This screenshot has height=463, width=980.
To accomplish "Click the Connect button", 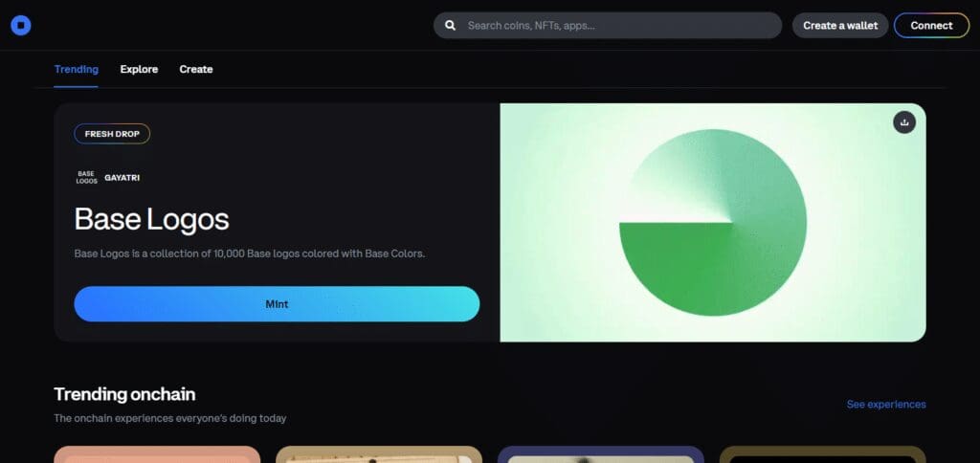I will point(931,26).
